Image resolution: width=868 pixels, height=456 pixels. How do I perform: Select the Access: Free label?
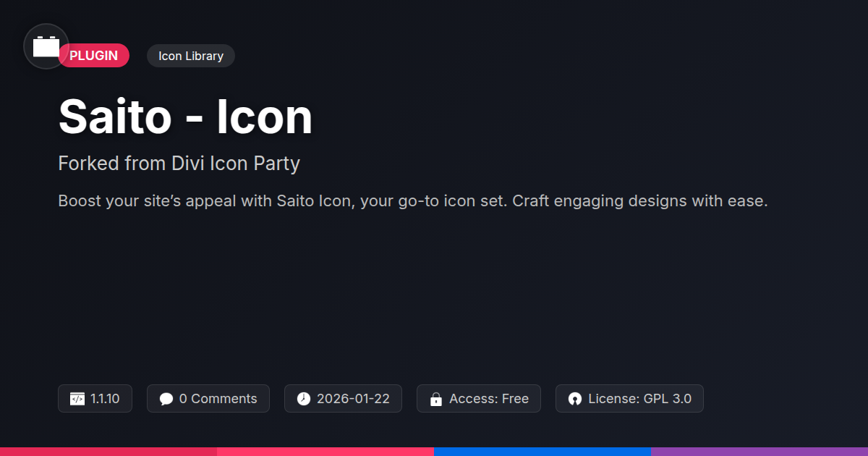point(488,399)
